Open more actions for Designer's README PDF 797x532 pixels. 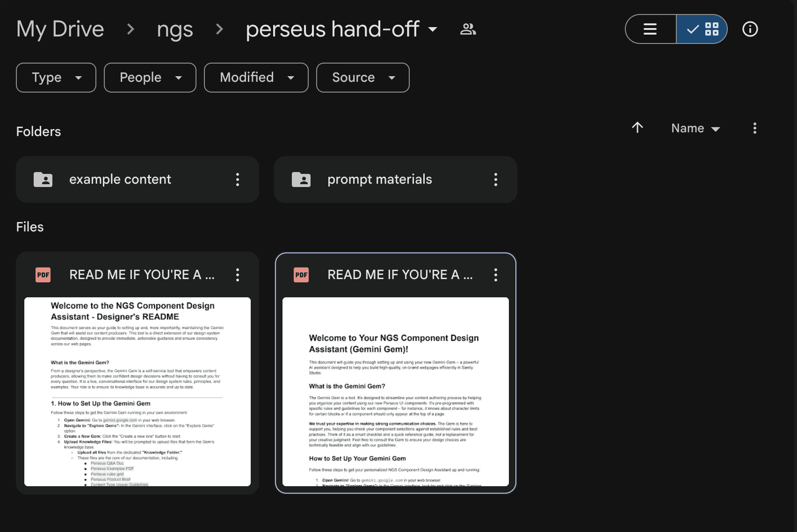pos(238,275)
